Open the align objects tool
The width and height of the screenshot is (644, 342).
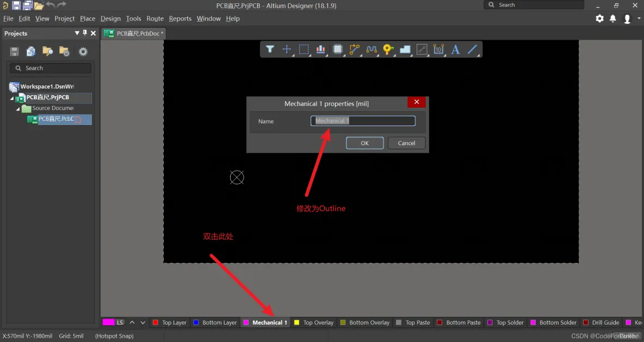320,49
